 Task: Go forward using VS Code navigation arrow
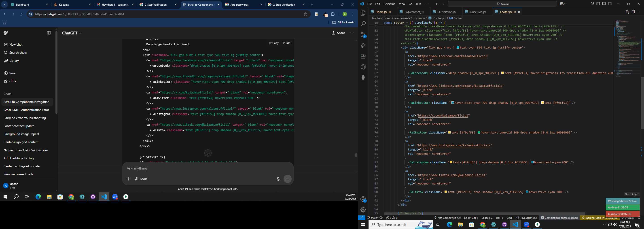click(x=443, y=4)
